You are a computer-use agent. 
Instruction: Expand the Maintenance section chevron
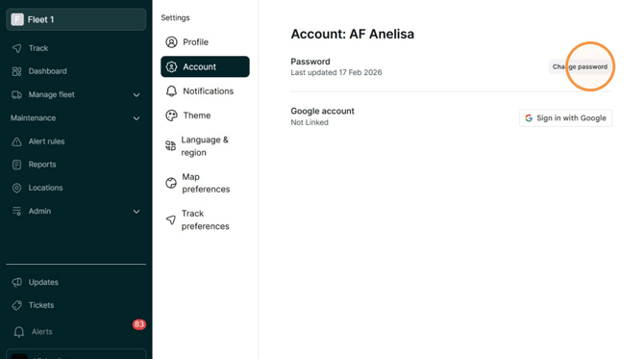(136, 118)
